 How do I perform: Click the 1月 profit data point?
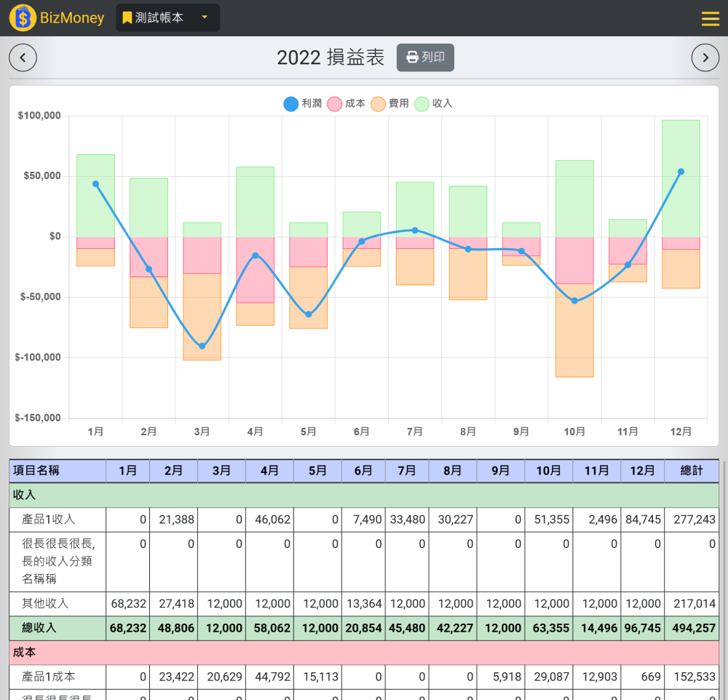click(x=95, y=184)
